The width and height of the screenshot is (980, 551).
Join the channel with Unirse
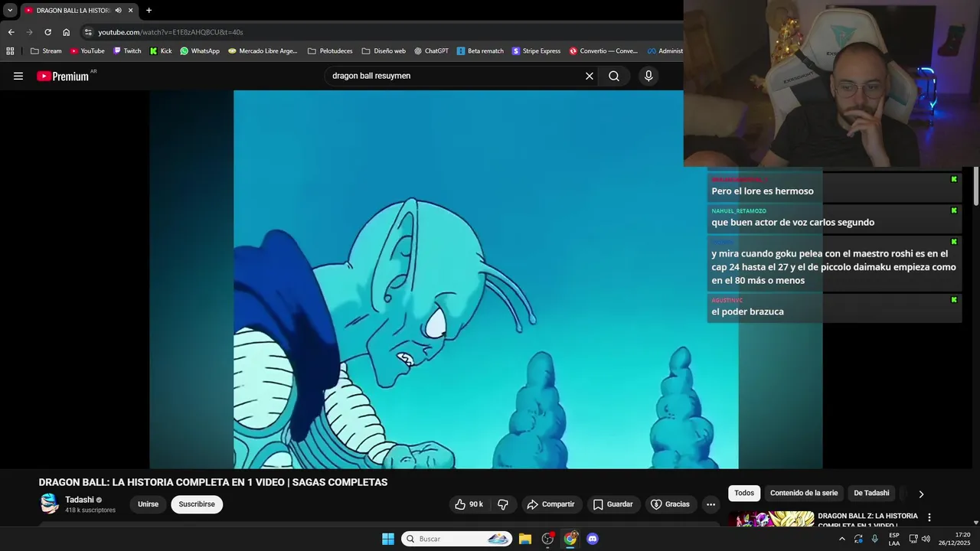(148, 504)
